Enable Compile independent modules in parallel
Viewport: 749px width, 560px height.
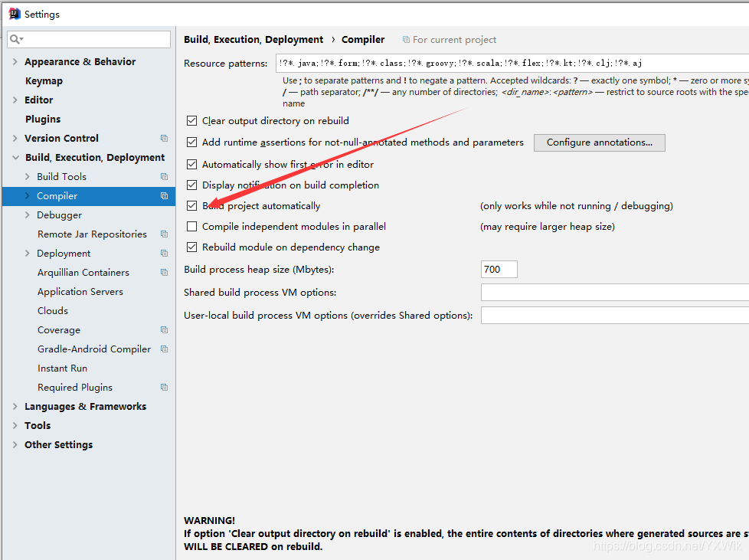pos(191,226)
